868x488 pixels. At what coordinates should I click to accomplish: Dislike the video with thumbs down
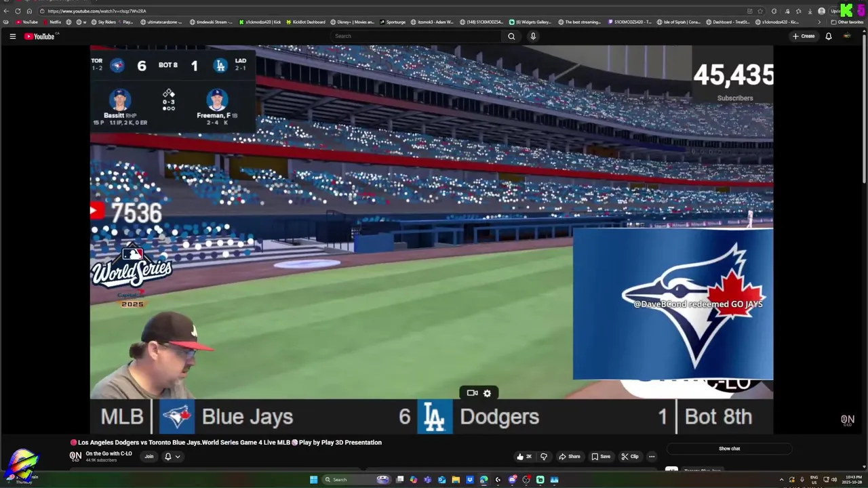tap(543, 456)
